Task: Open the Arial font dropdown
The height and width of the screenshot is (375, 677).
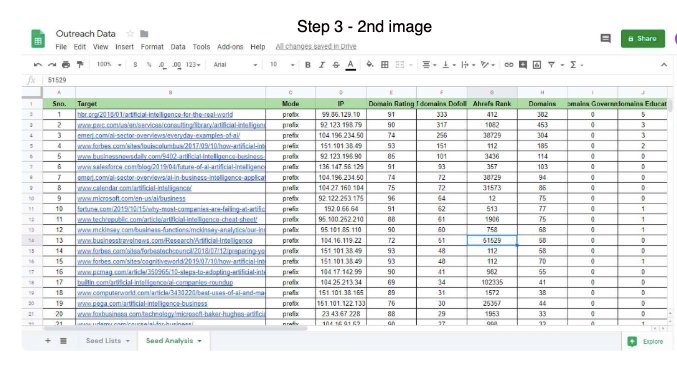Action: click(235, 65)
